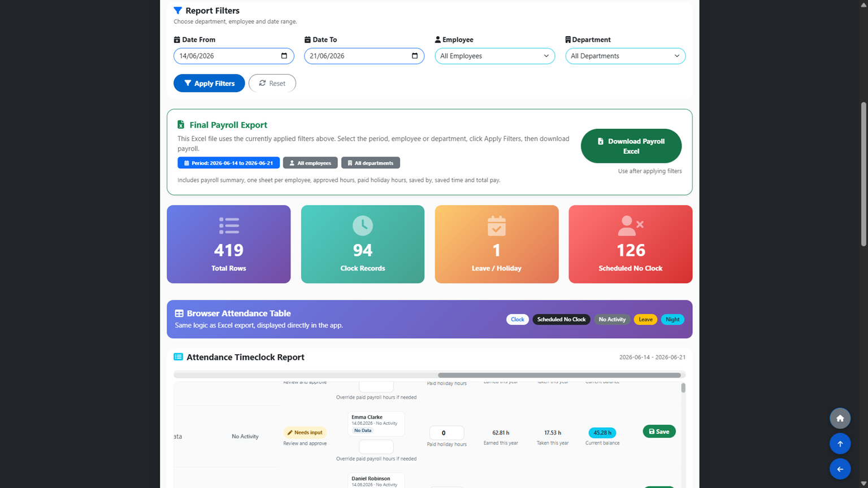Click the horizontal table scrollbar thumb
Screen dimensions: 868x488
click(x=559, y=375)
